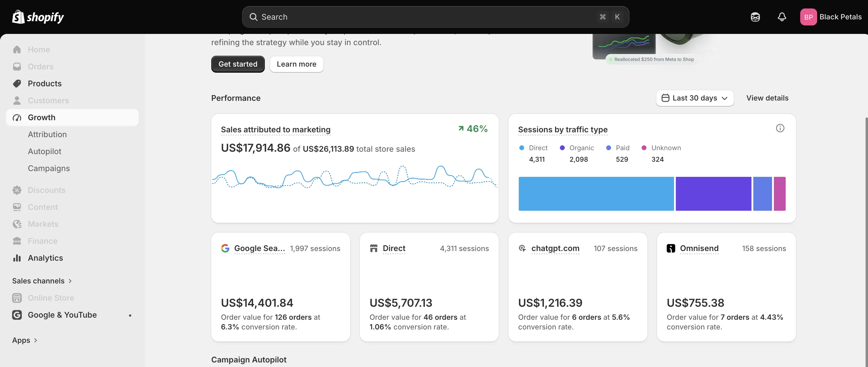The width and height of the screenshot is (868, 367).
Task: Click the calendar icon in date picker
Action: pyautogui.click(x=665, y=98)
